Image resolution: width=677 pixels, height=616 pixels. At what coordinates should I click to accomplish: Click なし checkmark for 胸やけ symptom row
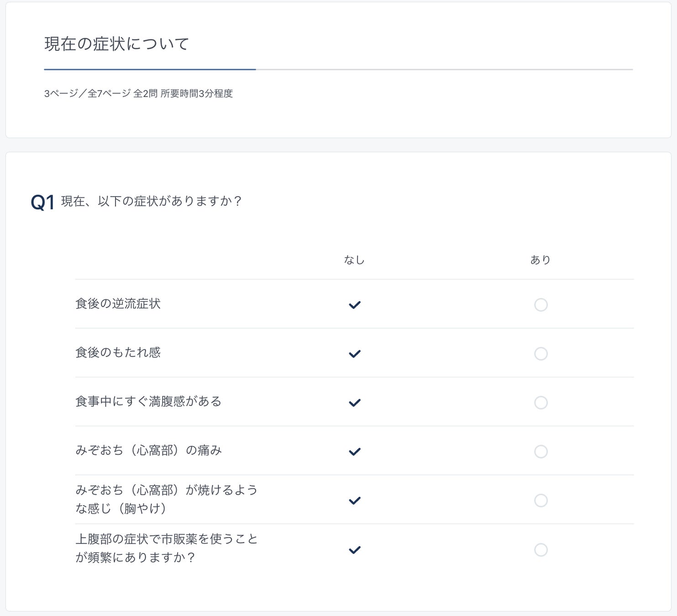click(355, 501)
